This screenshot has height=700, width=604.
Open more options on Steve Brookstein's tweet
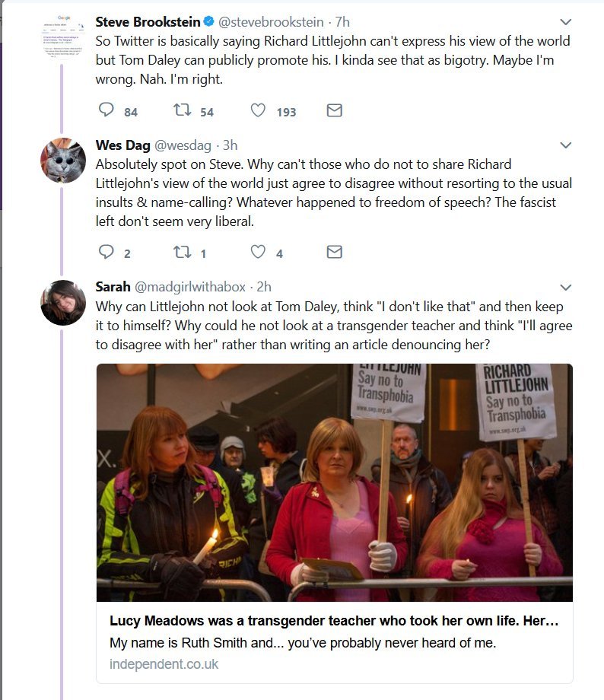pyautogui.click(x=565, y=22)
